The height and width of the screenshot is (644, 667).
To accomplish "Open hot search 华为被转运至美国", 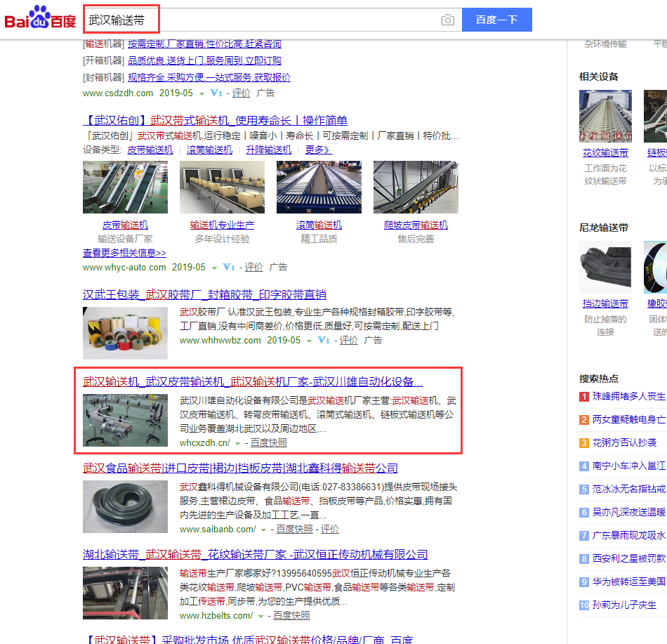I will 628,582.
